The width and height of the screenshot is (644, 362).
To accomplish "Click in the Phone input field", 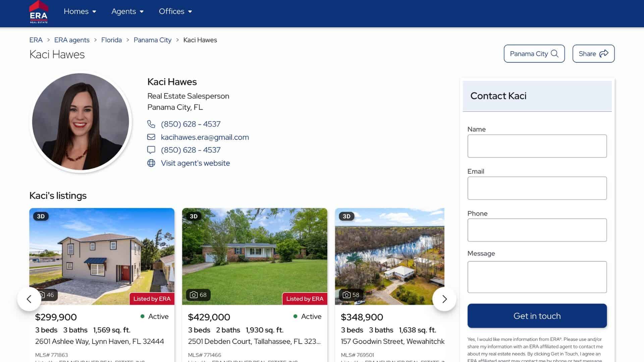I will (x=537, y=230).
